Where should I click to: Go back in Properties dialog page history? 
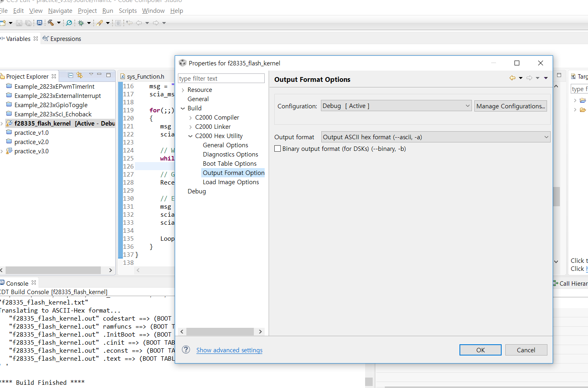tap(512, 78)
